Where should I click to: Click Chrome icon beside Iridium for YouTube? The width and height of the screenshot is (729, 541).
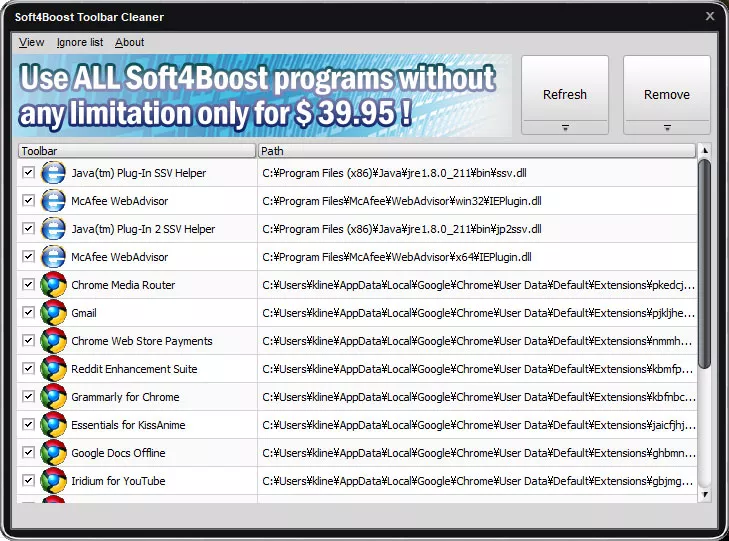(x=53, y=481)
